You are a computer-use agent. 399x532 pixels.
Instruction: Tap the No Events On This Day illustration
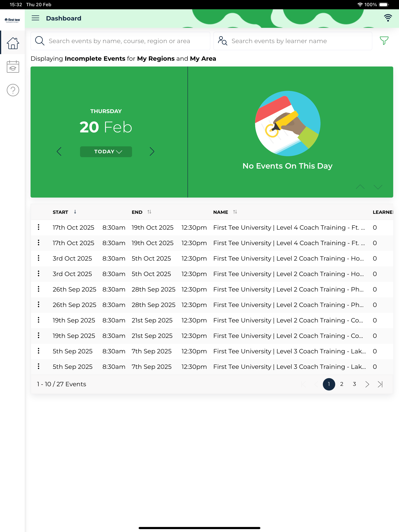(287, 123)
